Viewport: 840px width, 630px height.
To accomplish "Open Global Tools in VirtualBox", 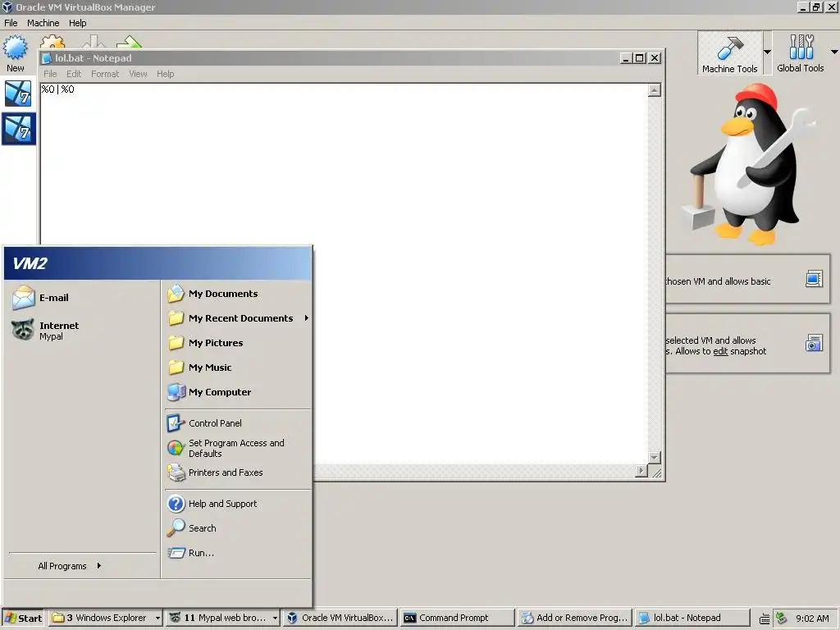I will point(801,52).
